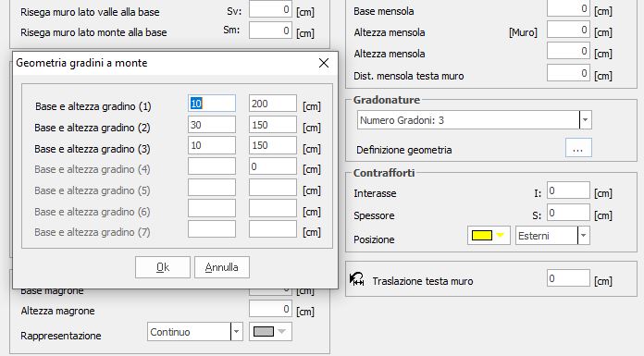Open the Rappresentazione Continuo dropdown
Viewport: 644px width, 356px height.
237,332
